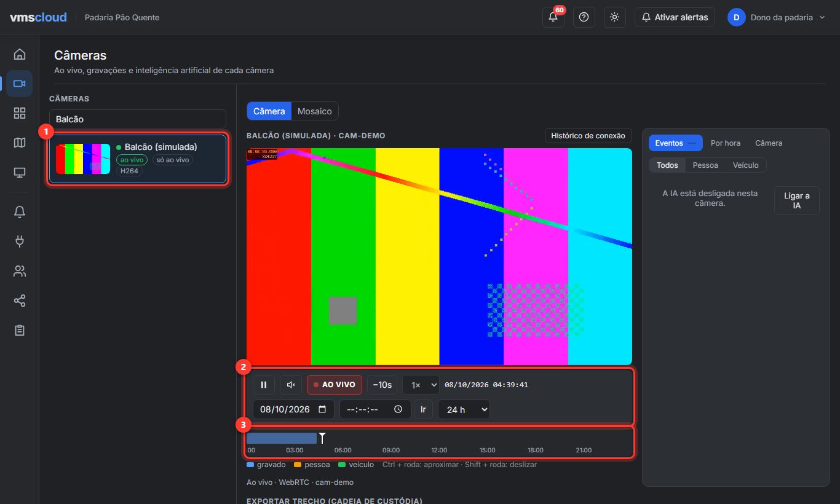Open the 1× playback speed dropdown
This screenshot has width=840, height=504.
tap(421, 385)
